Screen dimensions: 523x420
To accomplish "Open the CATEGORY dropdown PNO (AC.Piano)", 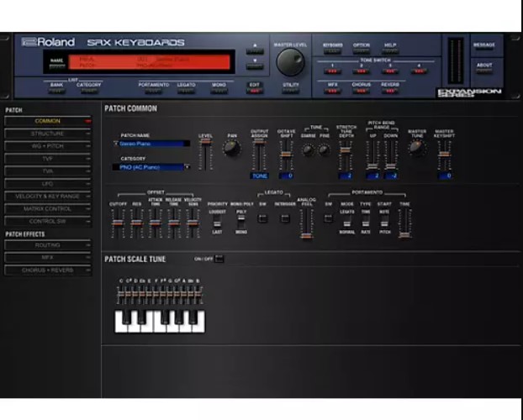I will point(151,167).
